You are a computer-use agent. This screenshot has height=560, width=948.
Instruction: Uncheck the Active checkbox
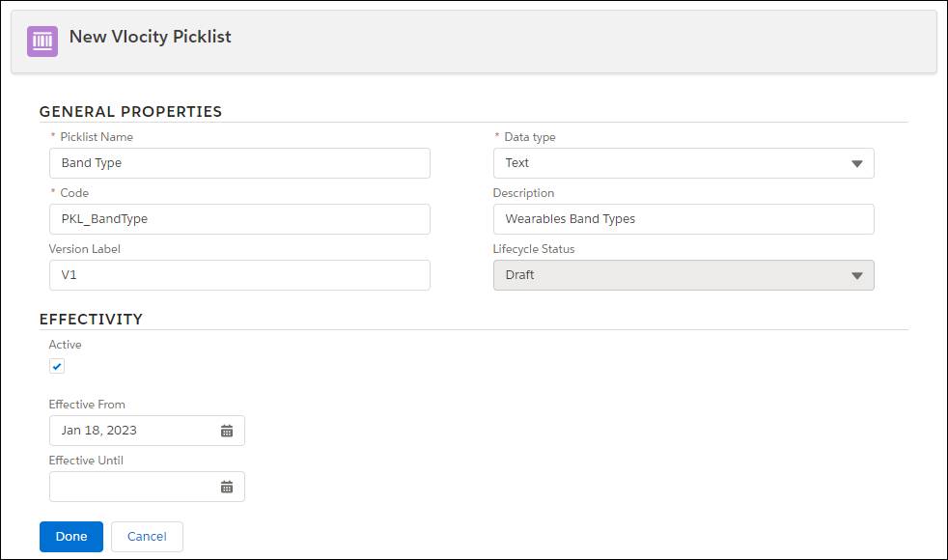click(57, 366)
